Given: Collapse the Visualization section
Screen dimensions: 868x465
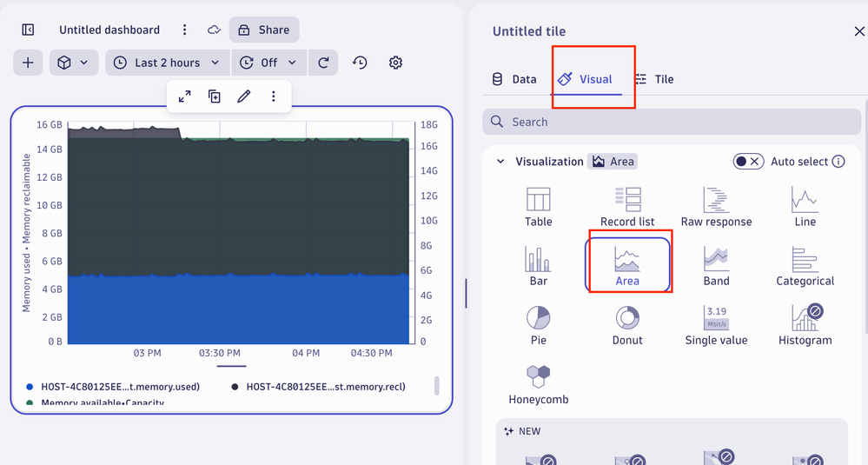Looking at the screenshot, I should 500,162.
